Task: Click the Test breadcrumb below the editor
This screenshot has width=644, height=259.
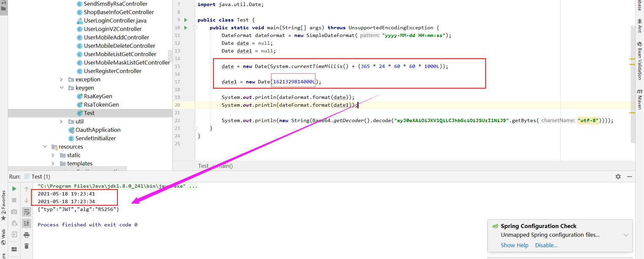Action: (203, 166)
